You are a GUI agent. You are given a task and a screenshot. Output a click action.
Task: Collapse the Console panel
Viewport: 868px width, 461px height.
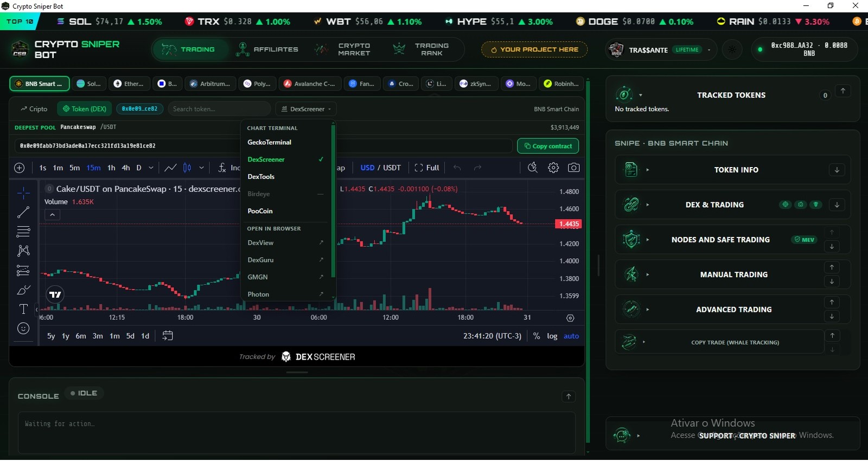569,396
